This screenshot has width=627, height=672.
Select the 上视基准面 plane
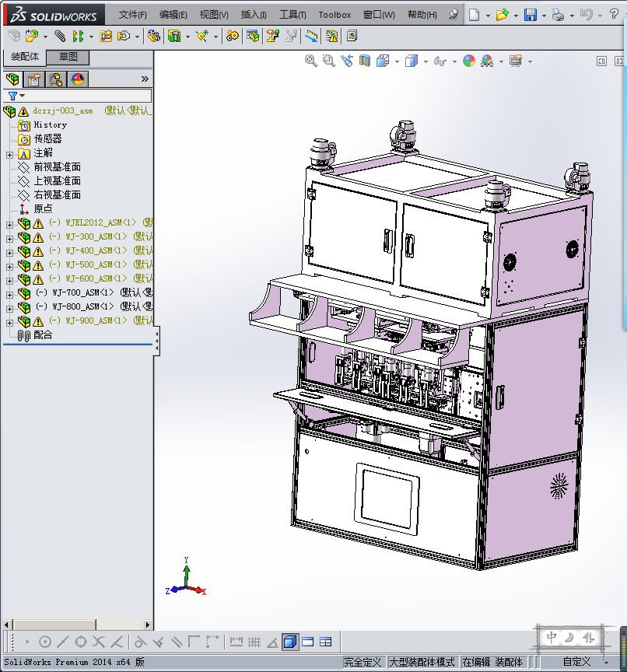click(57, 180)
